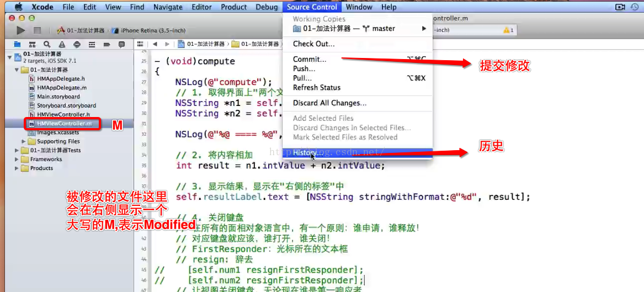The height and width of the screenshot is (292, 644).
Task: Click the related items grid icon
Action: point(140,44)
